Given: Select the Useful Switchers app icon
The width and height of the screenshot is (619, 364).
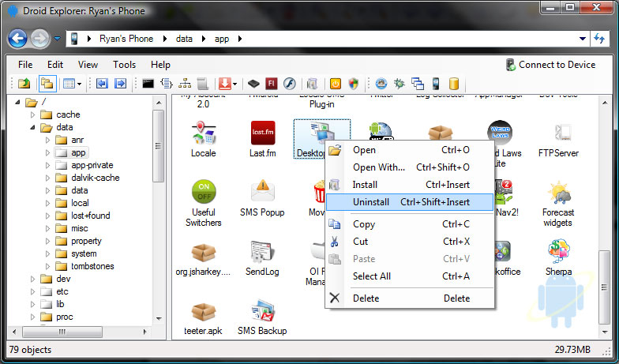Looking at the screenshot, I should coord(204,204).
